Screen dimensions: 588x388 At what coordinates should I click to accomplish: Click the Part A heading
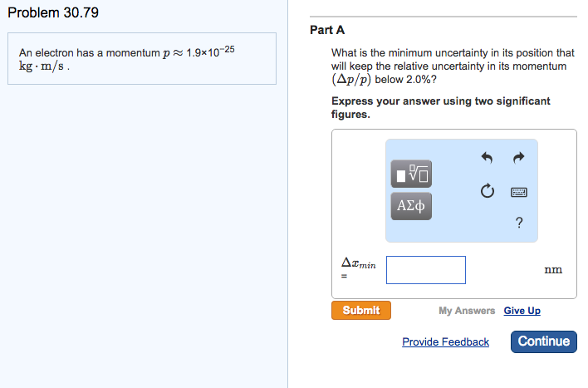click(326, 30)
